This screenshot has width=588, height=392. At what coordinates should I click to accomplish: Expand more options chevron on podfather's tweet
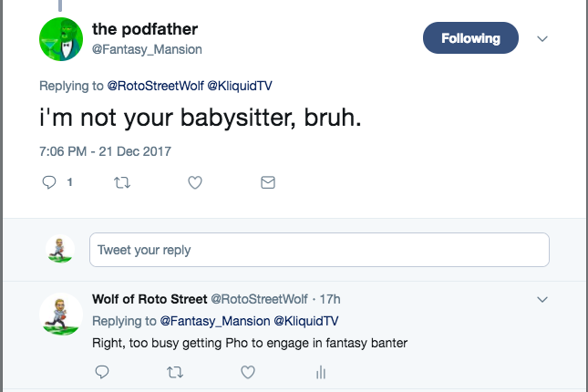click(x=542, y=39)
